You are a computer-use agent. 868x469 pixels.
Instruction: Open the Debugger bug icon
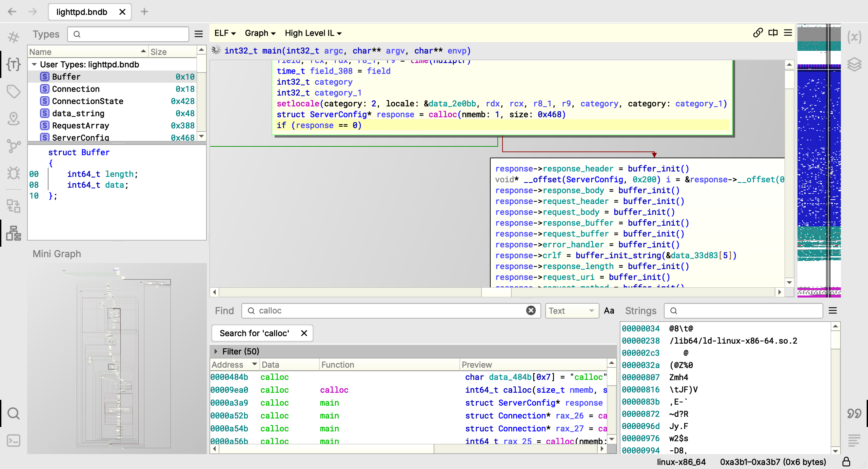pos(14,173)
